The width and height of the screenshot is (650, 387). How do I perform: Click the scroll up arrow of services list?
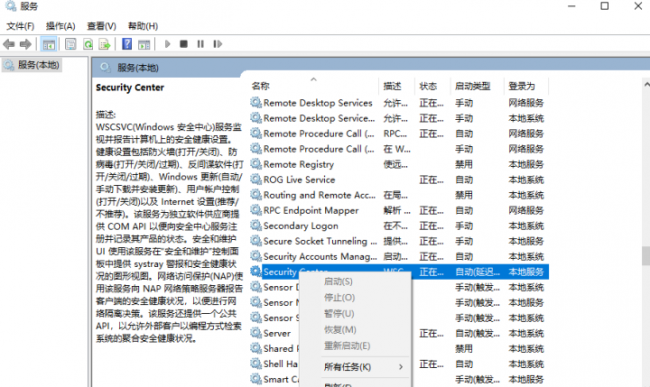[646, 85]
